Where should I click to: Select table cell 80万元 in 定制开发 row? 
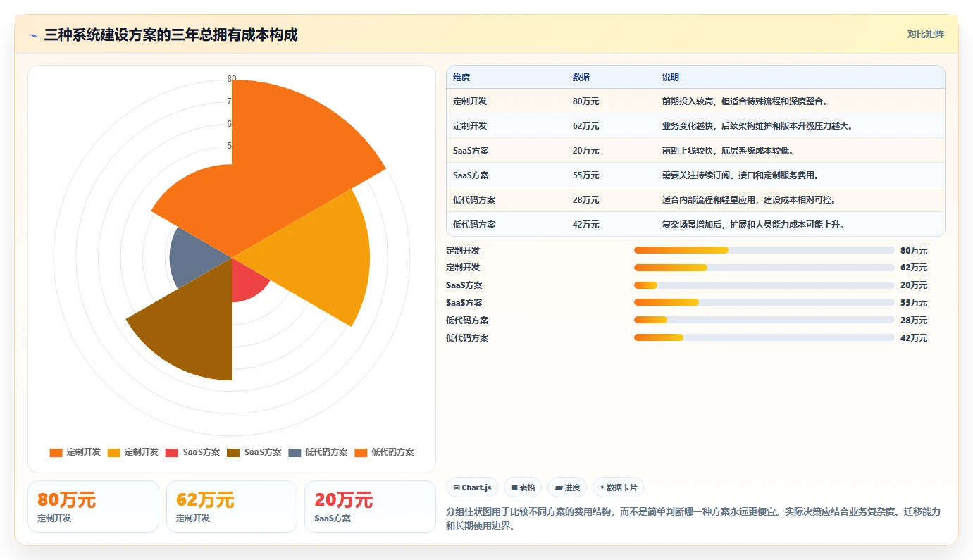pos(586,101)
